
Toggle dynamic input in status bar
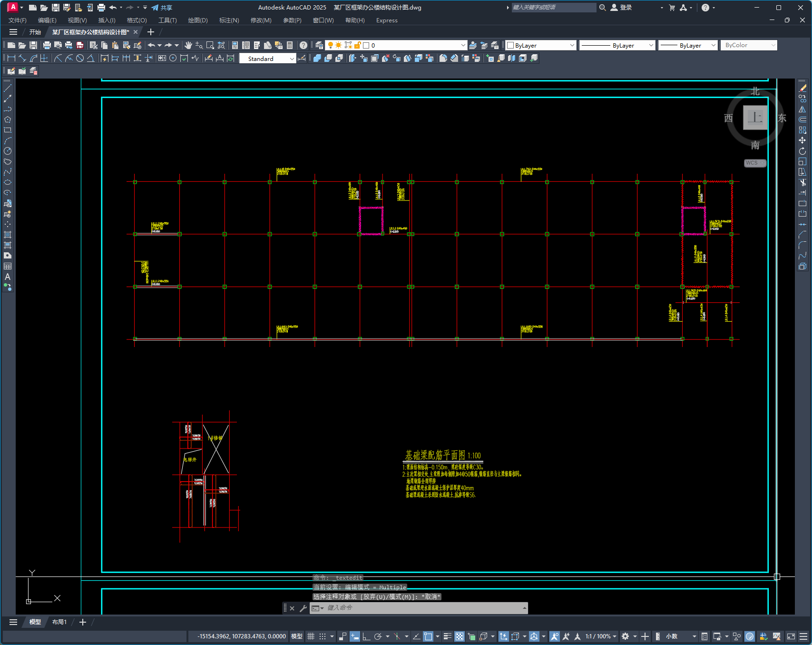click(x=355, y=636)
